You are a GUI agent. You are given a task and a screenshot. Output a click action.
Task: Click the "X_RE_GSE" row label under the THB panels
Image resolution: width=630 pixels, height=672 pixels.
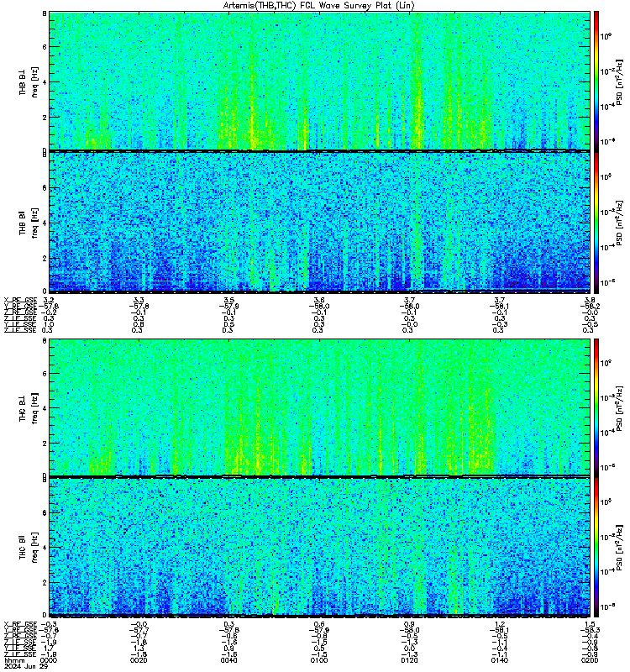20,300
